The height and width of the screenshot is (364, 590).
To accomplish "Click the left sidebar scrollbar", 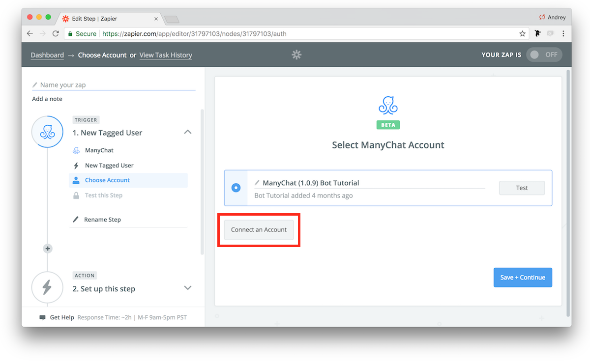I will coord(202,182).
